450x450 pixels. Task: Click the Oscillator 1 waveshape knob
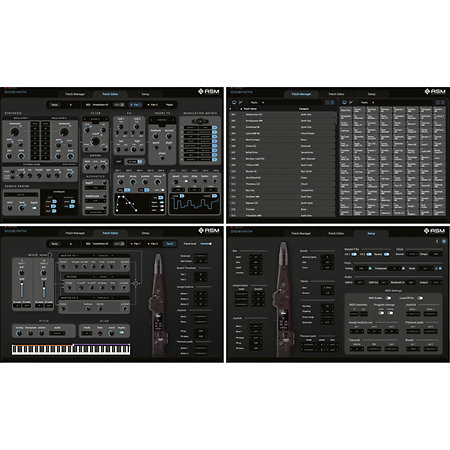[x=15, y=131]
